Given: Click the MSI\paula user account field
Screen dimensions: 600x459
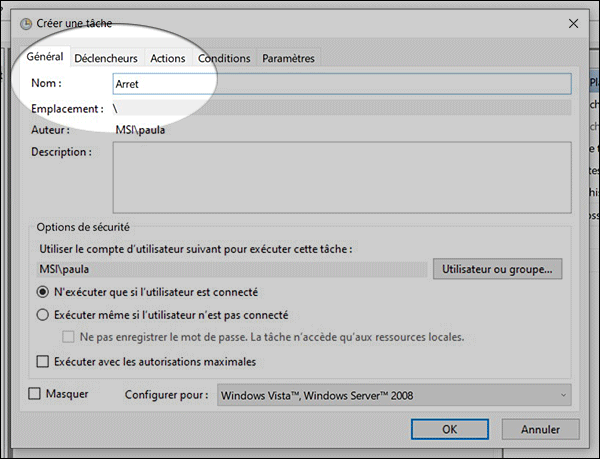Looking at the screenshot, I should pos(231,269).
